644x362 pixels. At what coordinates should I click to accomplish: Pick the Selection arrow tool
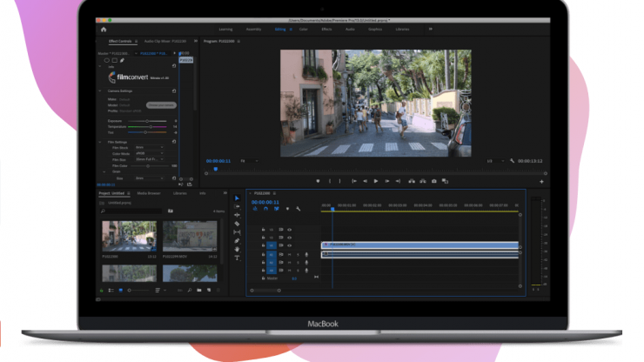click(x=237, y=198)
